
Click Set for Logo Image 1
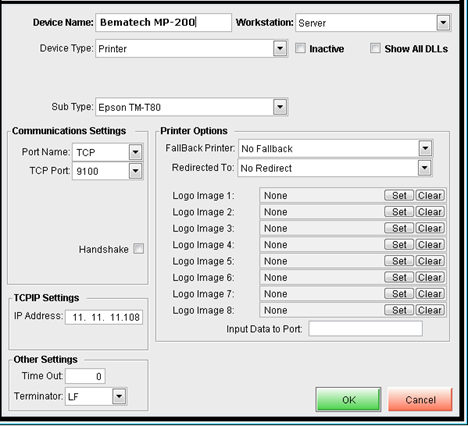pyautogui.click(x=399, y=195)
